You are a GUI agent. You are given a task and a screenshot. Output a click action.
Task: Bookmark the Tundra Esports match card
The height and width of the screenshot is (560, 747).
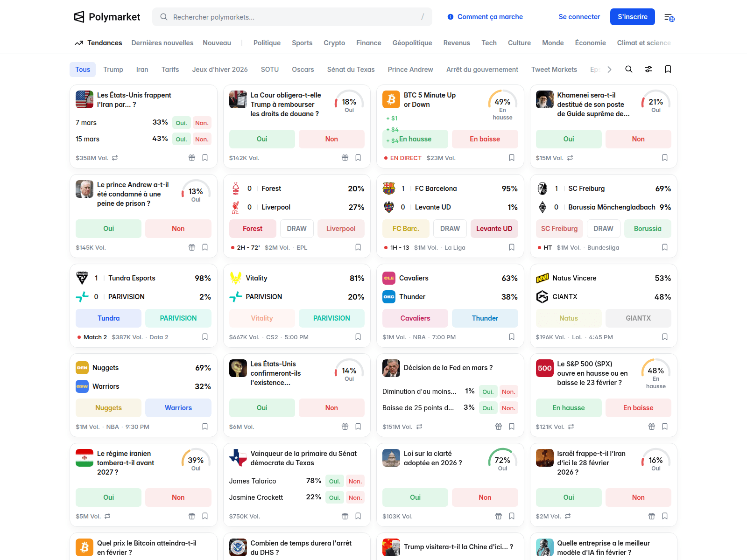click(205, 337)
